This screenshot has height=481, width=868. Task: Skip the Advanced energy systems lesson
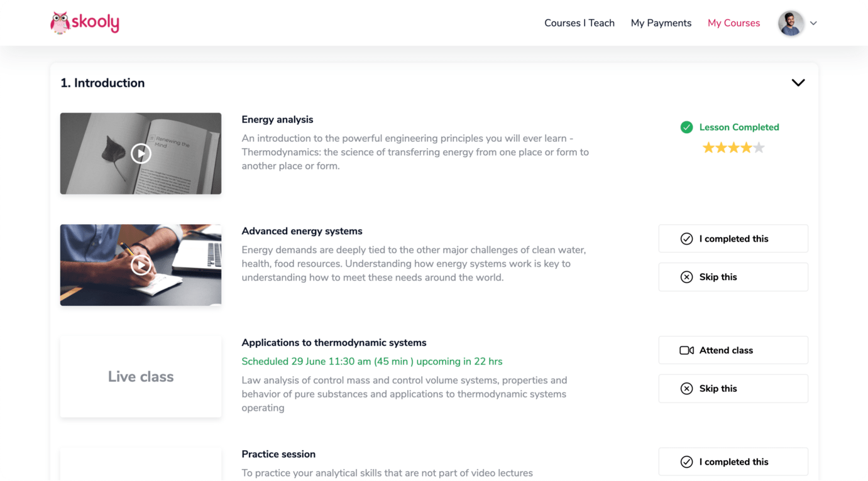point(733,277)
